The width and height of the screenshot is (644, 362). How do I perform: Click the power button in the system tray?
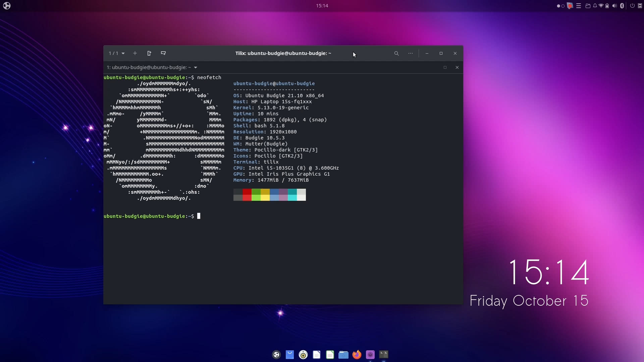pos(632,6)
